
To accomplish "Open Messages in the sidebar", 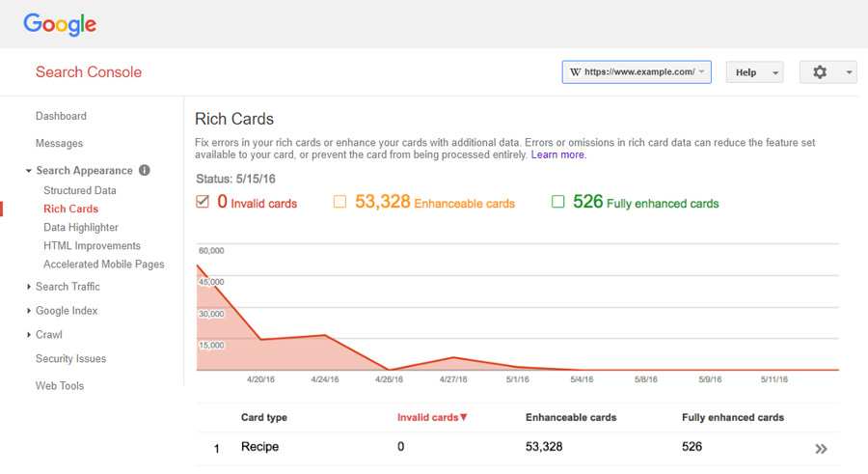I will tap(59, 143).
